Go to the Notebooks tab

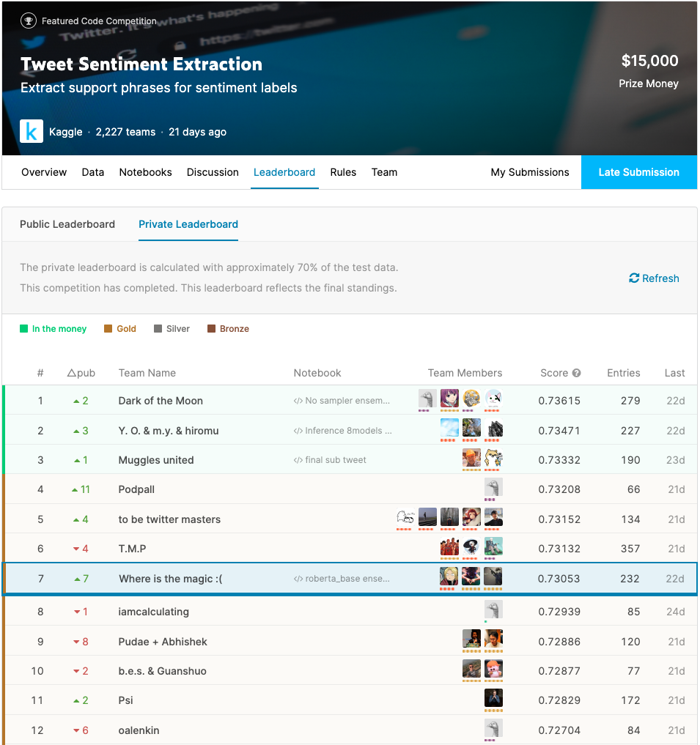coord(146,172)
